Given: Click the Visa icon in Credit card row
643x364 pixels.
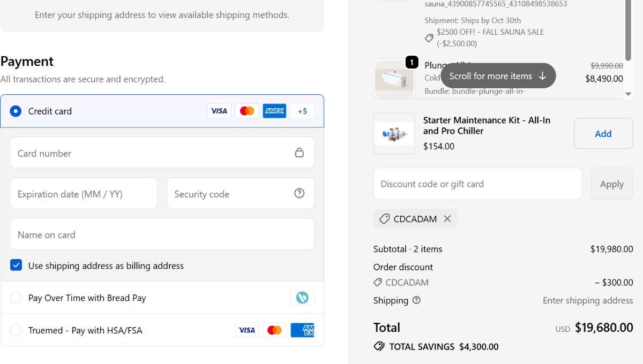Looking at the screenshot, I should point(219,111).
